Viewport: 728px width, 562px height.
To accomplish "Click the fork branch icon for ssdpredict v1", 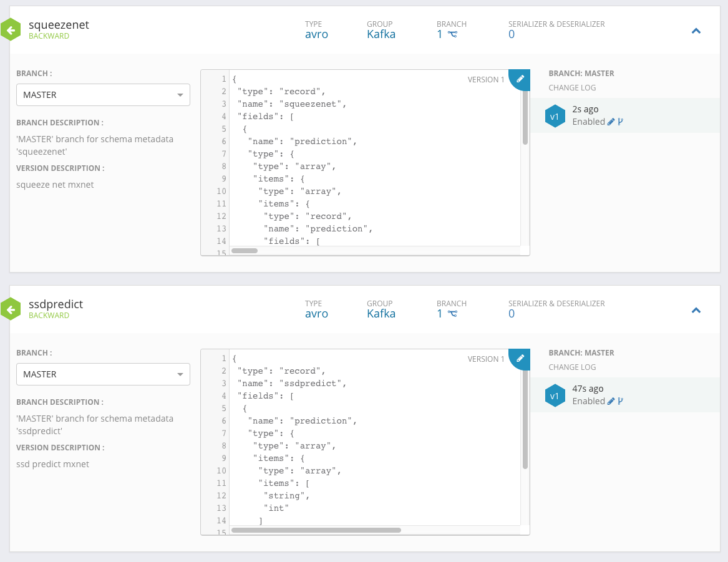I will click(621, 401).
